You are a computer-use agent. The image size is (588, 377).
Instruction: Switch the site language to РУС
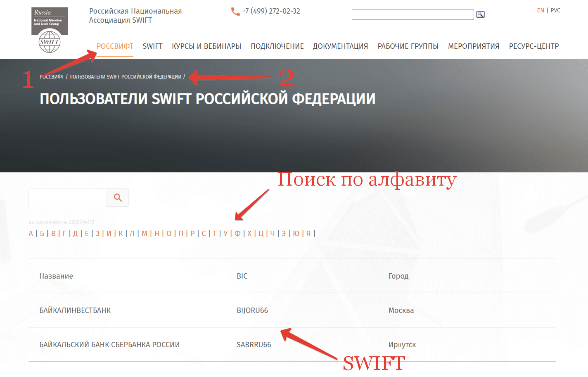pyautogui.click(x=555, y=10)
